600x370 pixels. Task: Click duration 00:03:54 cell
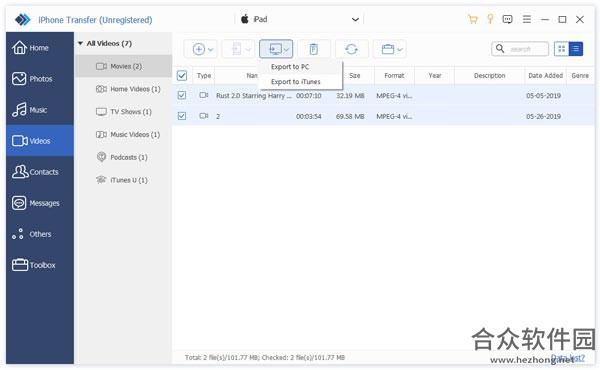[308, 116]
